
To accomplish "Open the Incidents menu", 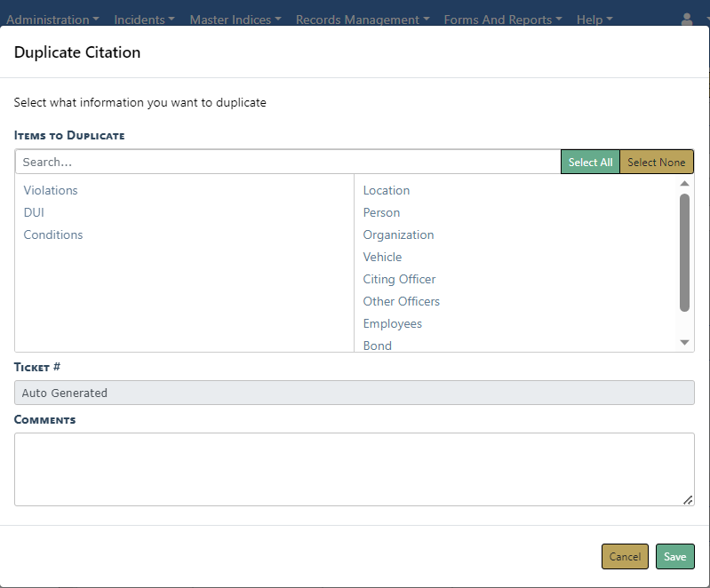I will point(144,20).
